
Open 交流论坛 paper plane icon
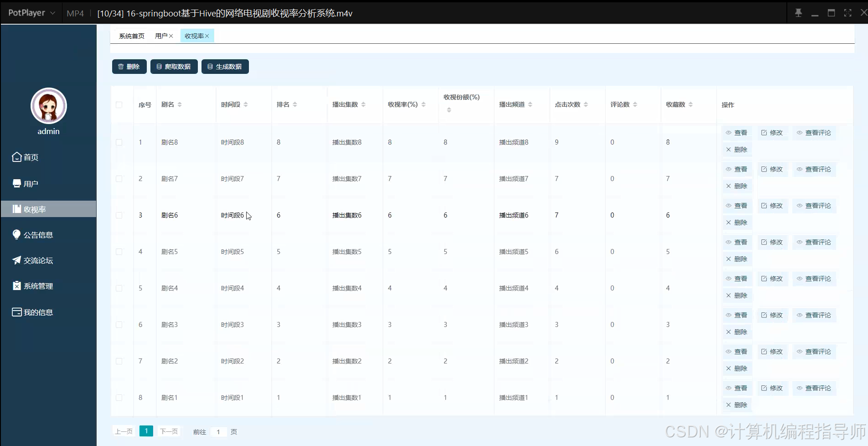16,260
